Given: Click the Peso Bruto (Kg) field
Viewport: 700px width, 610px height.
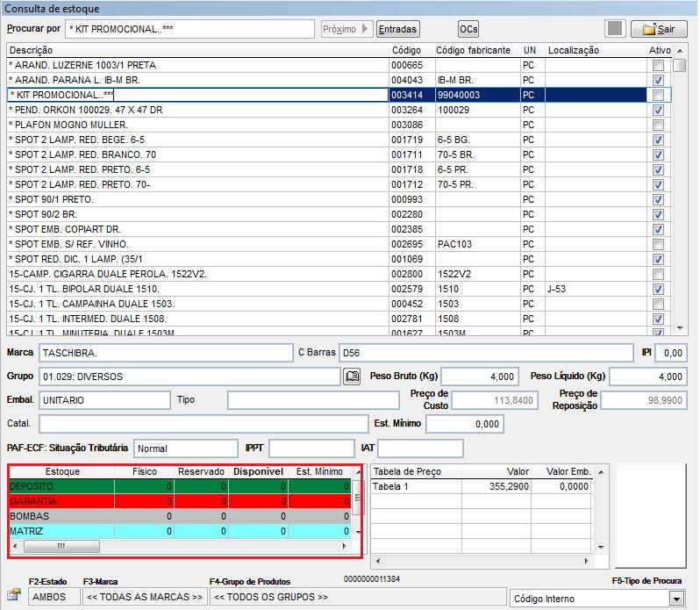Looking at the screenshot, I should click(x=480, y=377).
